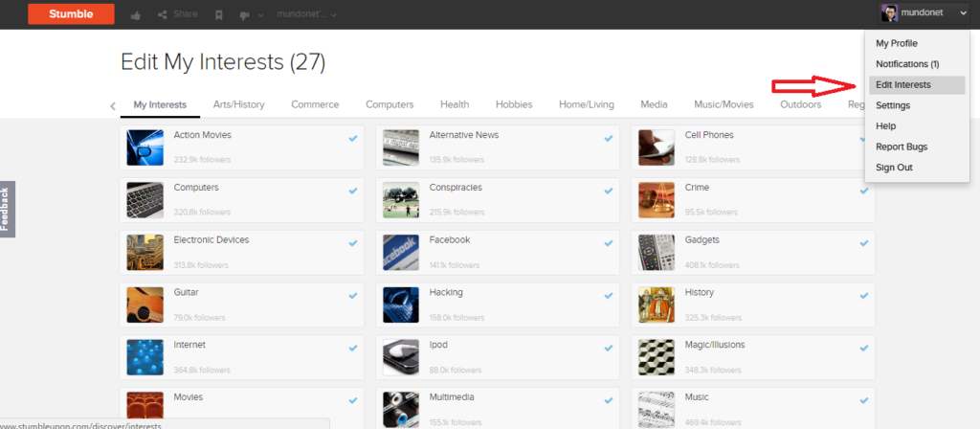
Task: Uncheck the Magic/Illusions checkmark
Action: pos(864,349)
